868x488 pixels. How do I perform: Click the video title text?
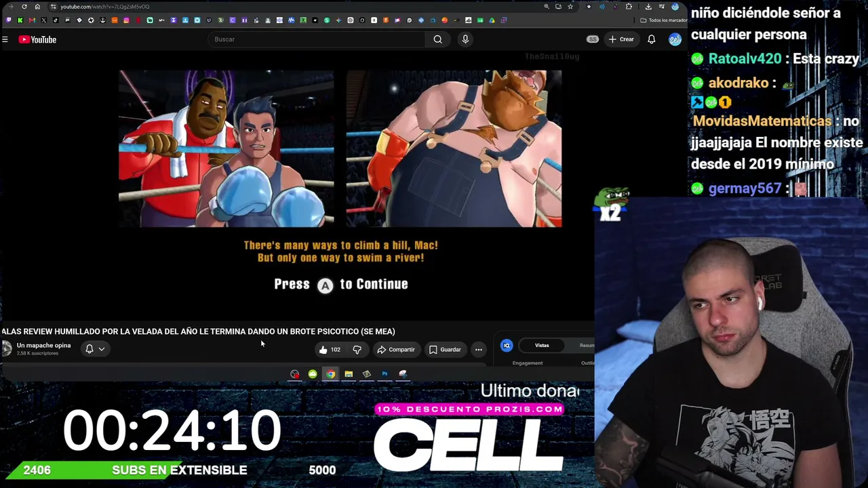pos(198,331)
